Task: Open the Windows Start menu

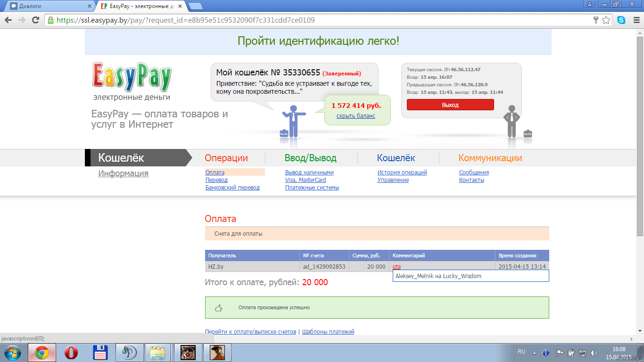Action: (x=13, y=352)
